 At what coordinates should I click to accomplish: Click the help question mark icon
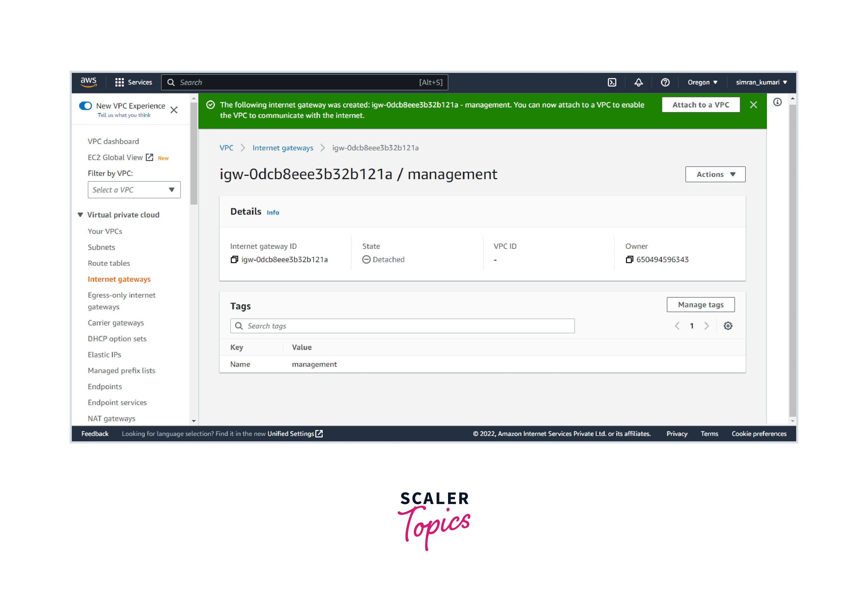pos(665,82)
